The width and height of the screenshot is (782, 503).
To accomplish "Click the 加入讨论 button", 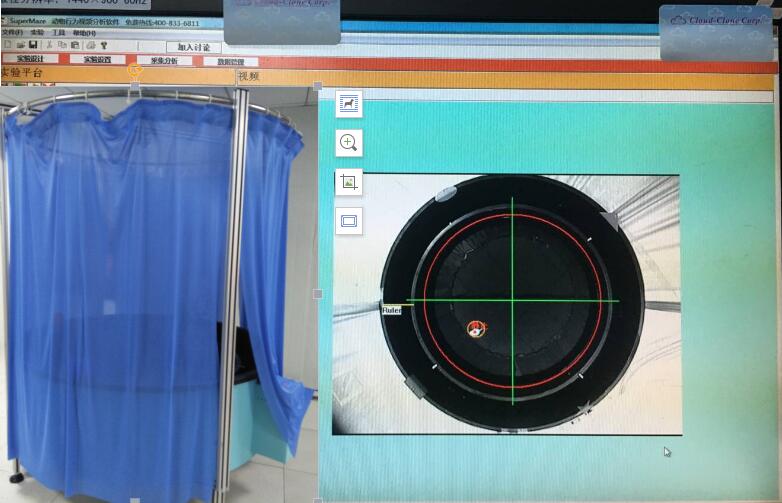I will (194, 47).
